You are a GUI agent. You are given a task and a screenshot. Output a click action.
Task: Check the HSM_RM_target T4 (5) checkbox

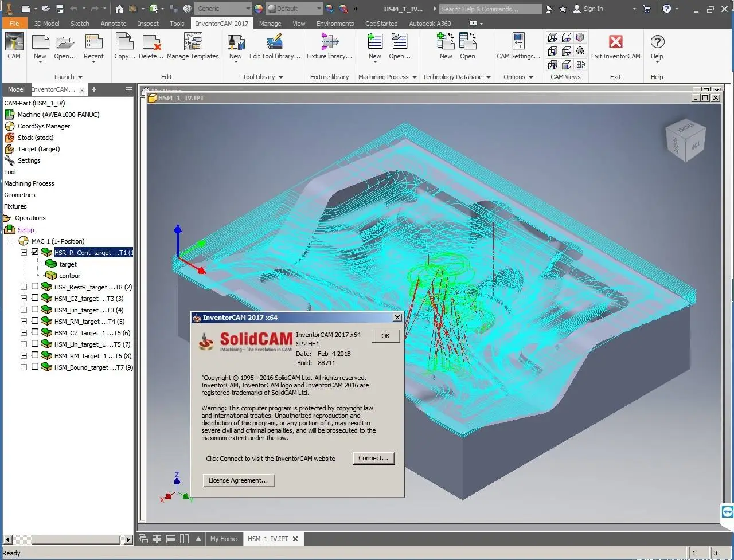click(35, 320)
